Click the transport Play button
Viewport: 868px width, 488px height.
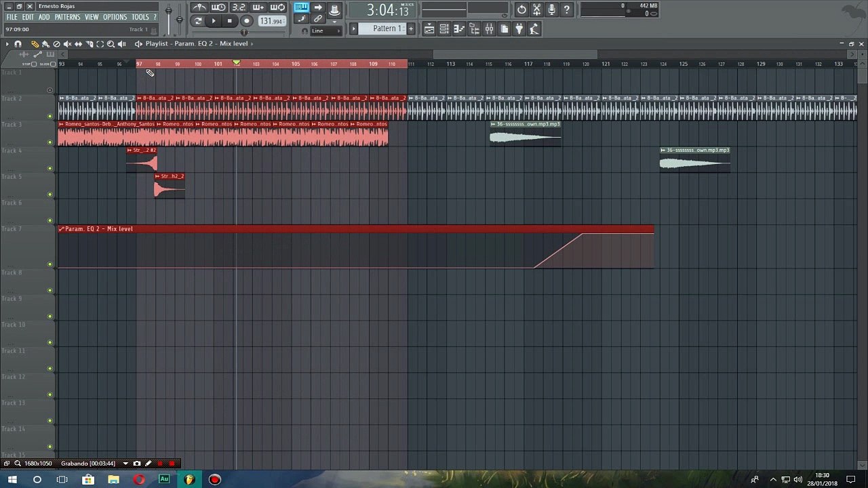coord(214,21)
